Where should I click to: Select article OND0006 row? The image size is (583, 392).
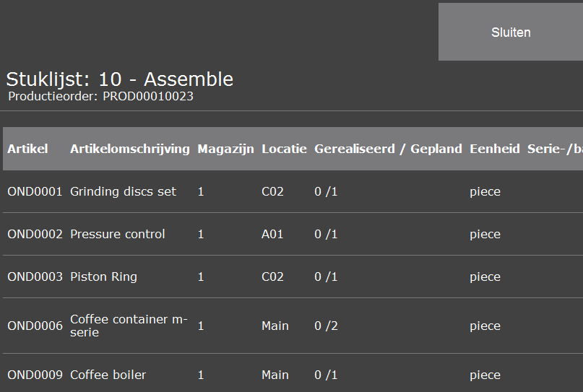pos(293,326)
